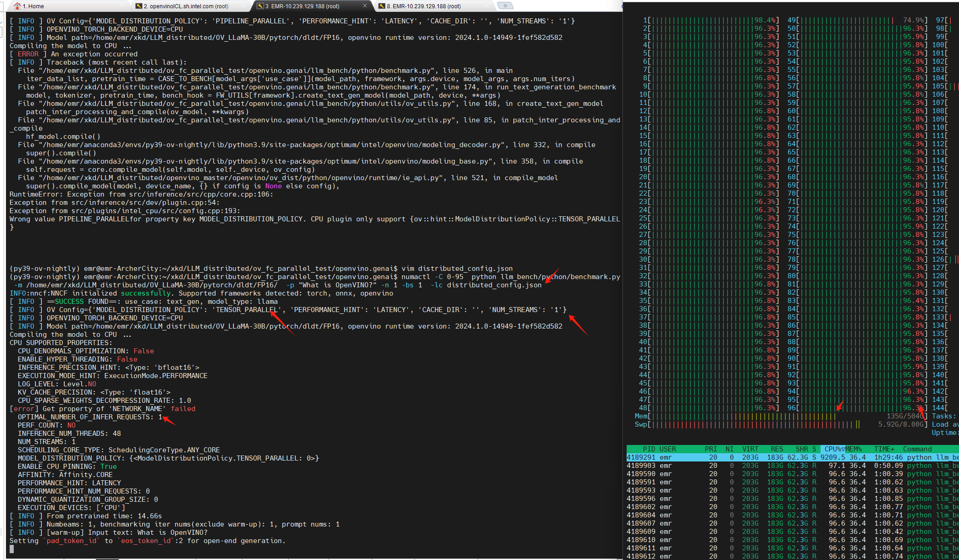
Task: Open a new terminal tab button
Action: pyautogui.click(x=505, y=6)
